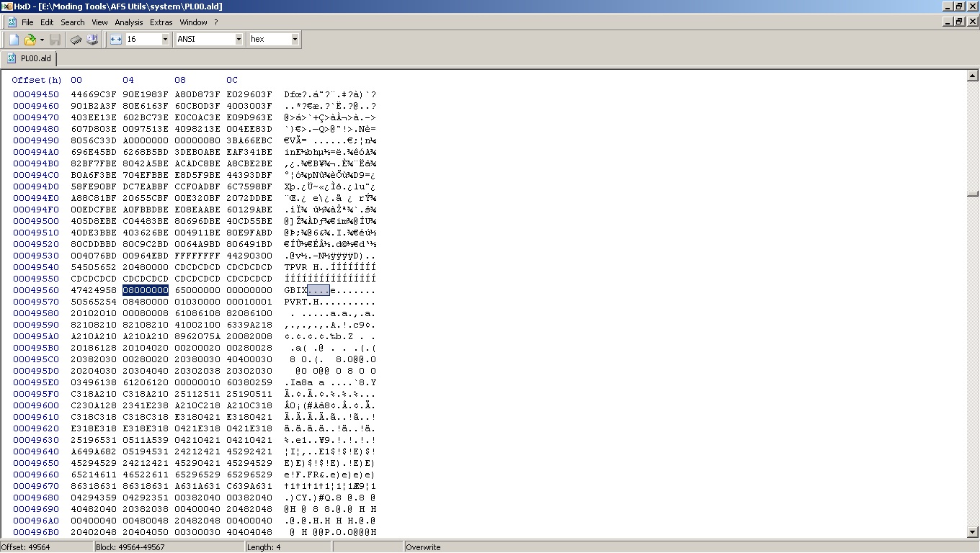Click the offset label 000496B0
This screenshot has height=553, width=980.
36,532
